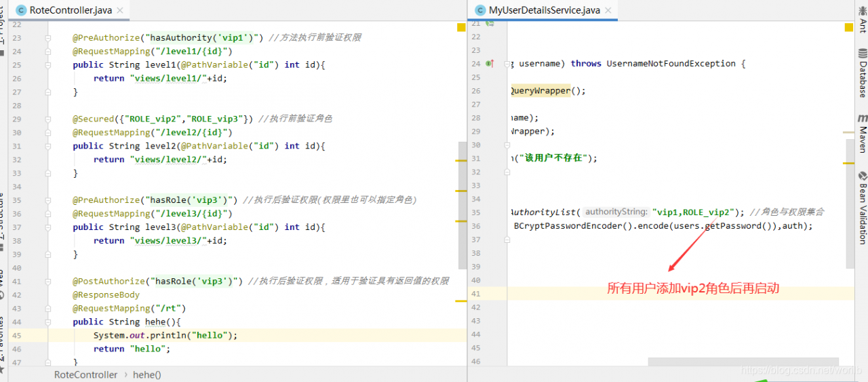
Task: Collapse MyUserDetailsService fold at line 30
Action: coord(507,145)
